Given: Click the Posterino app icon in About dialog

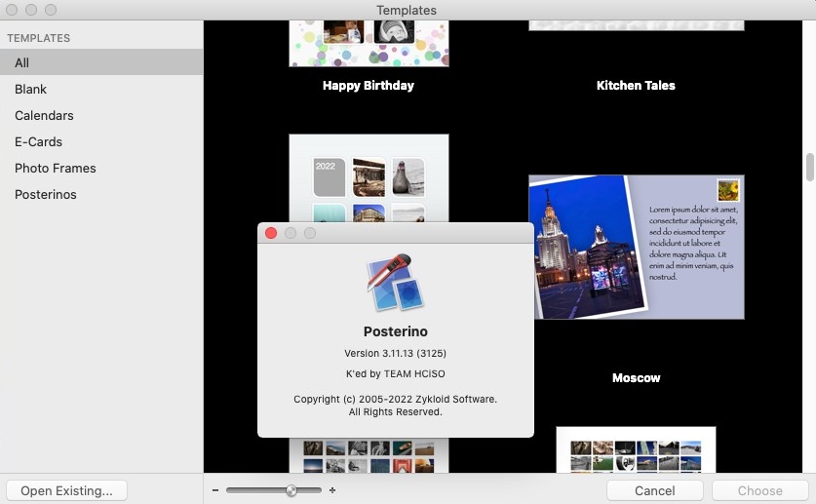Looking at the screenshot, I should (396, 283).
